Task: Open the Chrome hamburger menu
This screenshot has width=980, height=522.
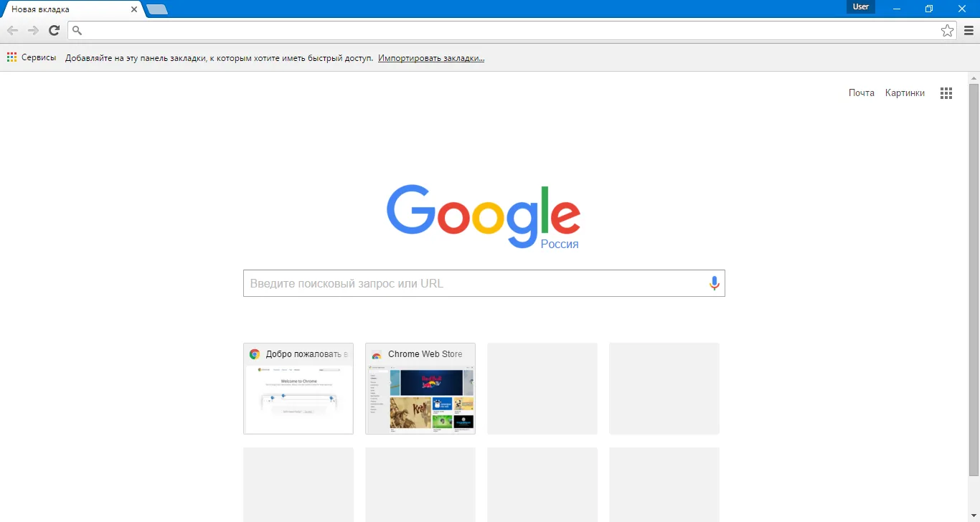Action: point(969,30)
